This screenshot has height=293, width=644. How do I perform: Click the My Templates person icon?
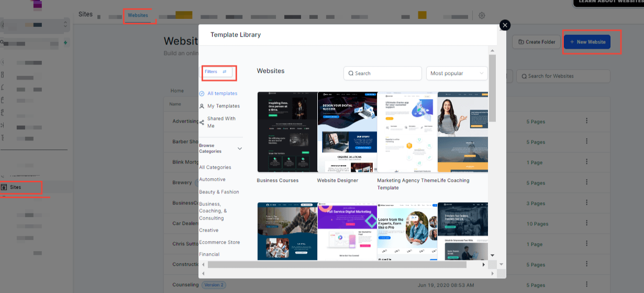tap(202, 106)
